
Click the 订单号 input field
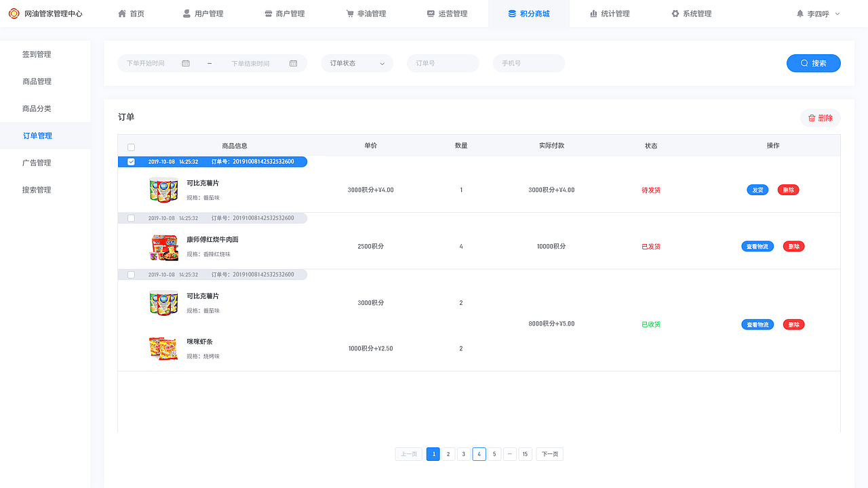[x=443, y=63]
